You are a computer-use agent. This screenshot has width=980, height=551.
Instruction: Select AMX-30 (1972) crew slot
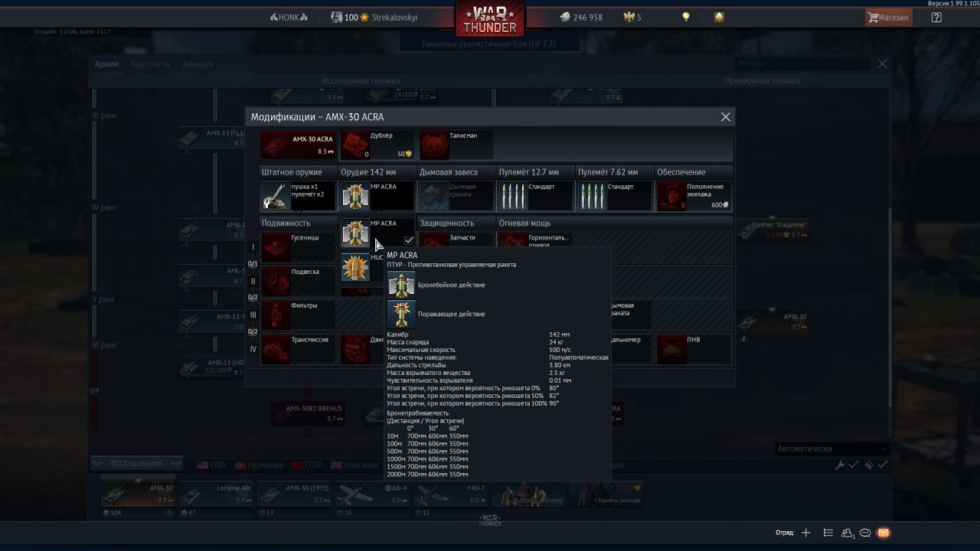point(295,494)
